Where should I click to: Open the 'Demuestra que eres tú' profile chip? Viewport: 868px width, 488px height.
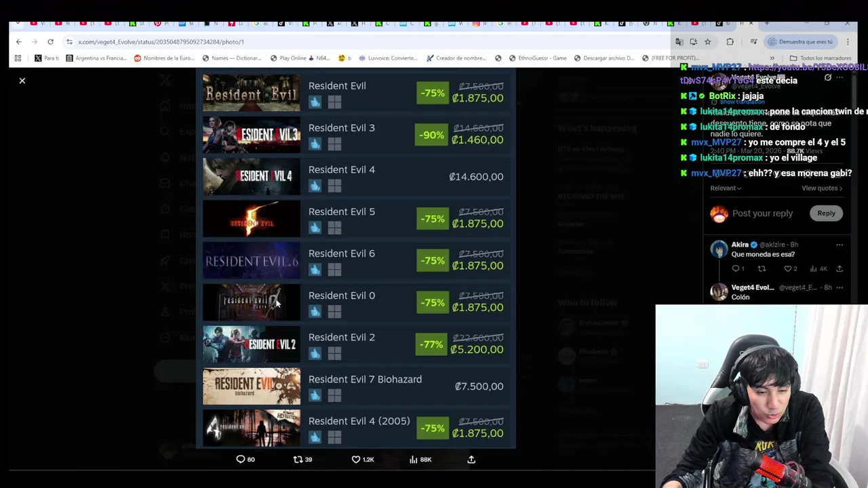(800, 42)
